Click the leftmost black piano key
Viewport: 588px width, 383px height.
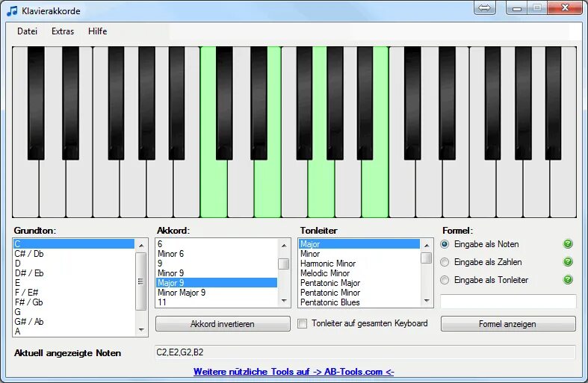point(36,103)
